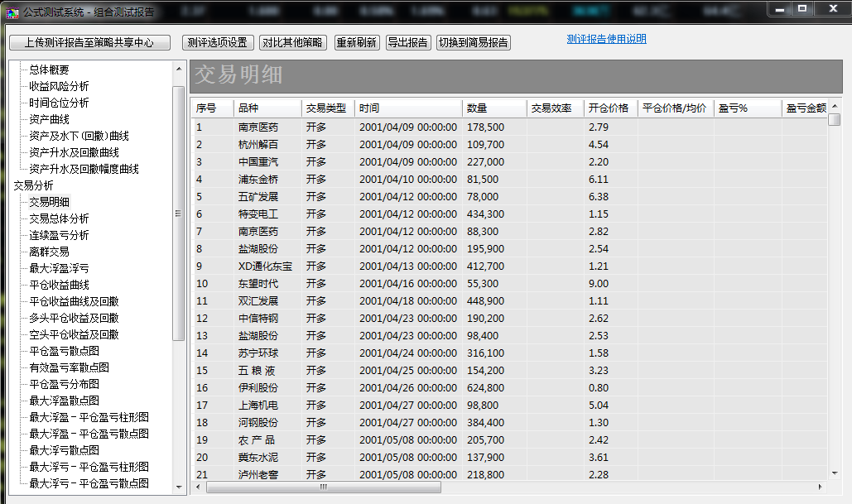Sort table by 品种 column header

pyautogui.click(x=267, y=108)
